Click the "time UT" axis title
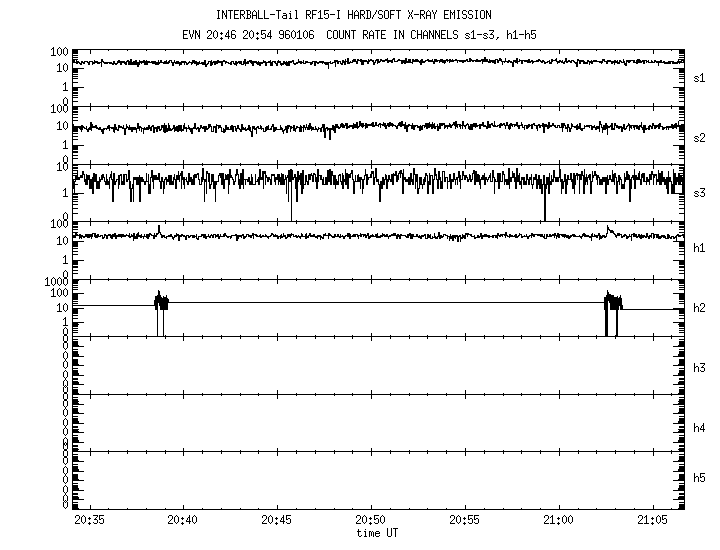 pos(377,533)
